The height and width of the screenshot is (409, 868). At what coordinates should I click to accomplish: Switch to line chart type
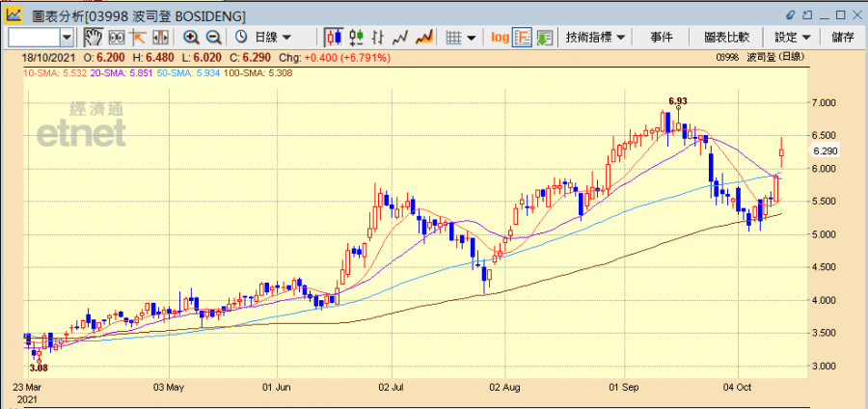[x=400, y=37]
